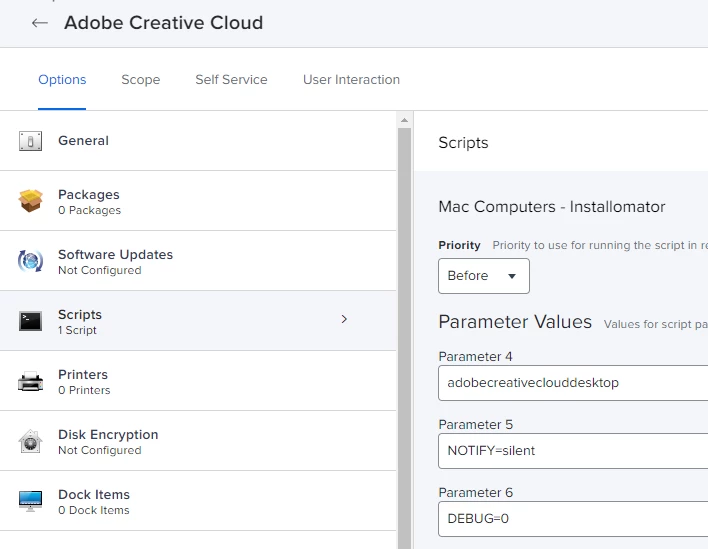This screenshot has height=549, width=708.
Task: Open the Priority Before dropdown
Action: click(484, 276)
